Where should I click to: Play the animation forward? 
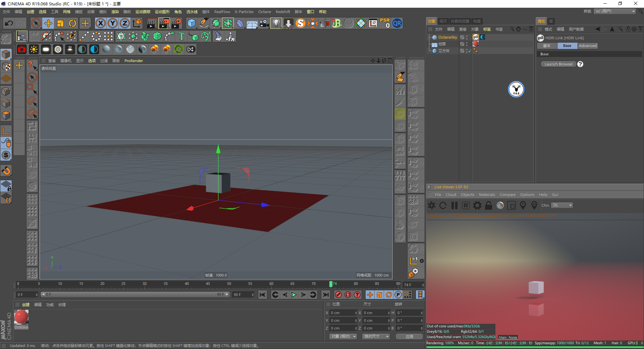(294, 295)
